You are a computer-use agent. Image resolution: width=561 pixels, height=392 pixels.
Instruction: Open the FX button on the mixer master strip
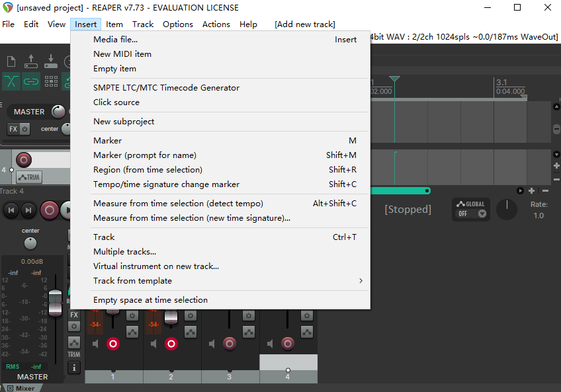[74, 315]
